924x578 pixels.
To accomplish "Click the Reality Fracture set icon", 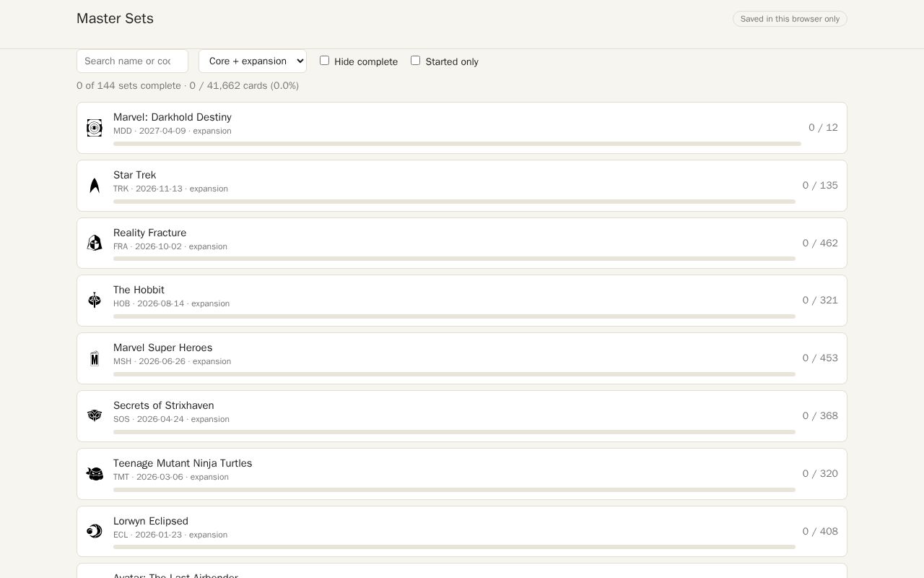I will click(95, 243).
